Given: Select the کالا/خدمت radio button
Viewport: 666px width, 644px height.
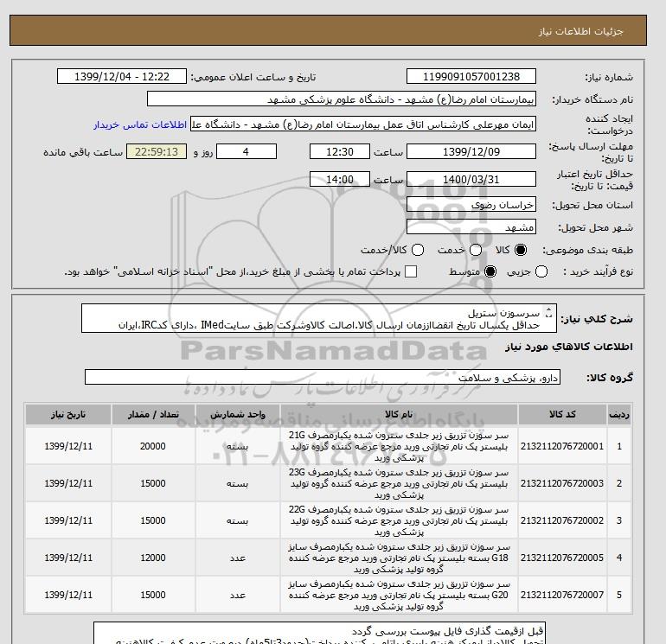Looking at the screenshot, I should 418,250.
